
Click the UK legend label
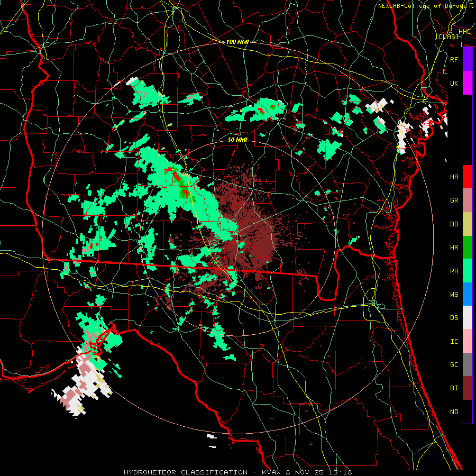454,83
